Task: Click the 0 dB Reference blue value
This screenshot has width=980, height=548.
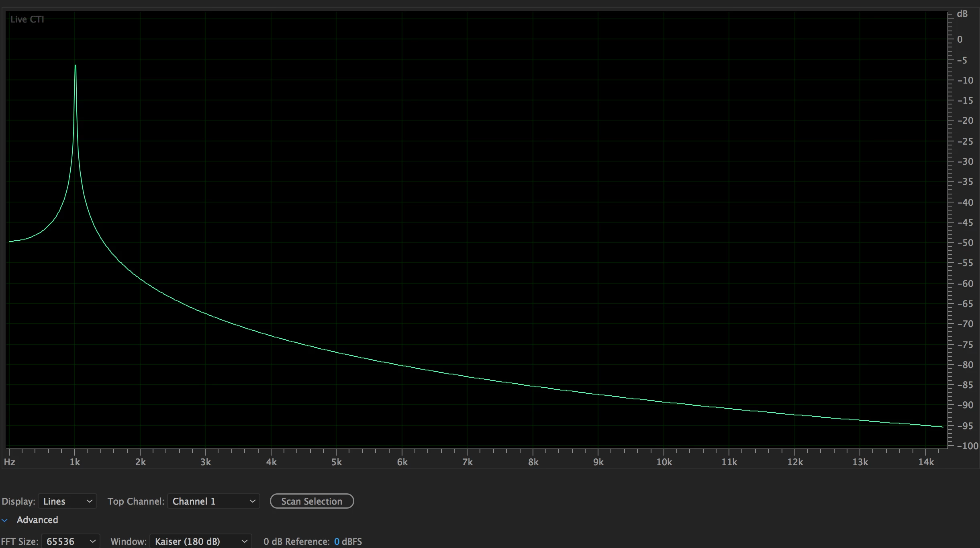Action: click(x=337, y=542)
